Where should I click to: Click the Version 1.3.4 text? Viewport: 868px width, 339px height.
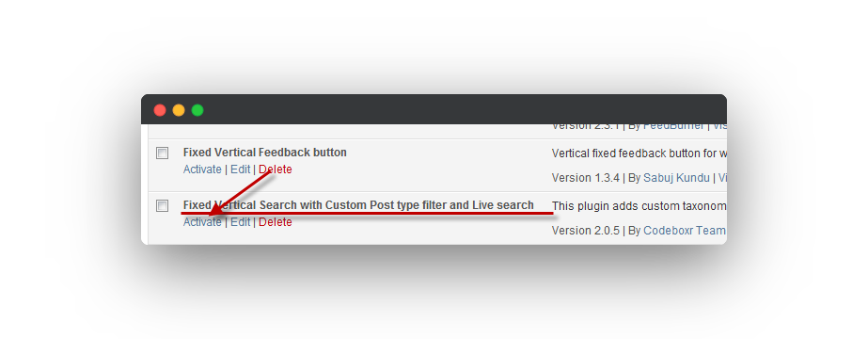(x=586, y=178)
